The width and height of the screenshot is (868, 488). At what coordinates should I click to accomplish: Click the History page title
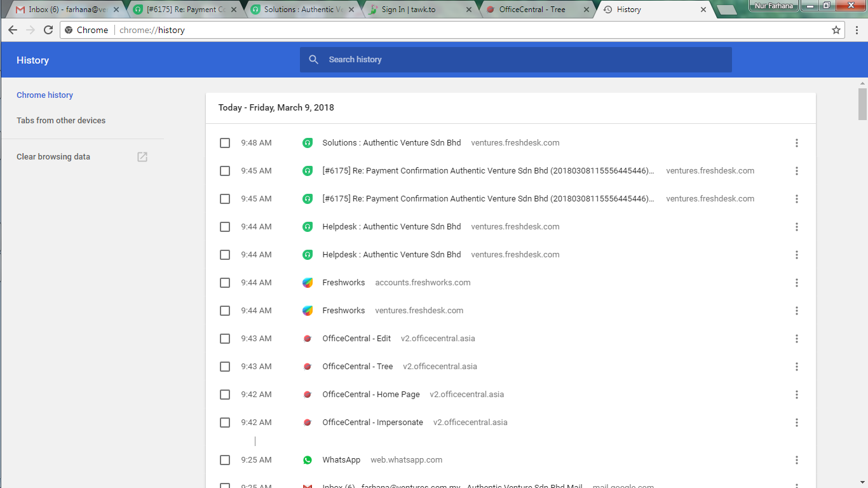coord(32,60)
